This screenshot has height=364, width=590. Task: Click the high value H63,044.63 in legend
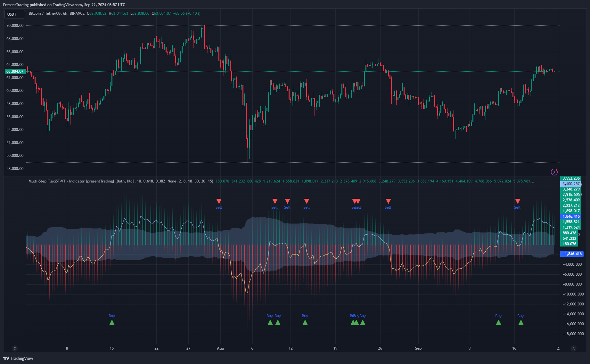119,13
